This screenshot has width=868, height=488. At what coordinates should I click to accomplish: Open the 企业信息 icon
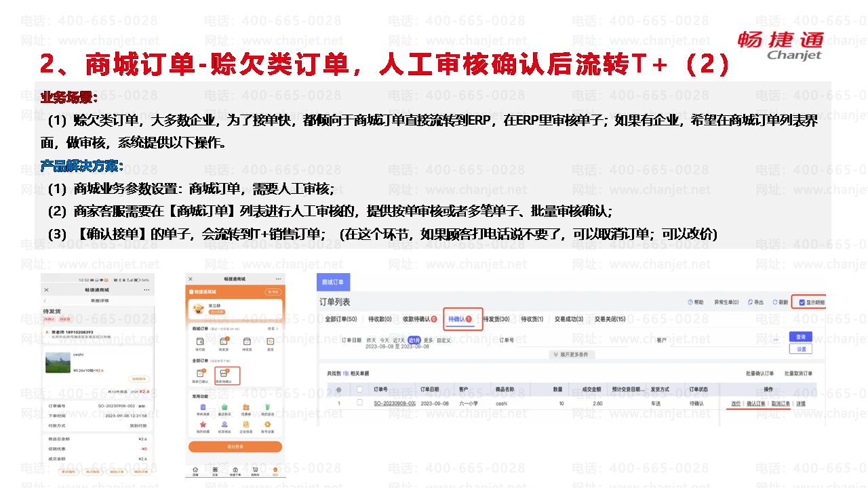point(247,424)
